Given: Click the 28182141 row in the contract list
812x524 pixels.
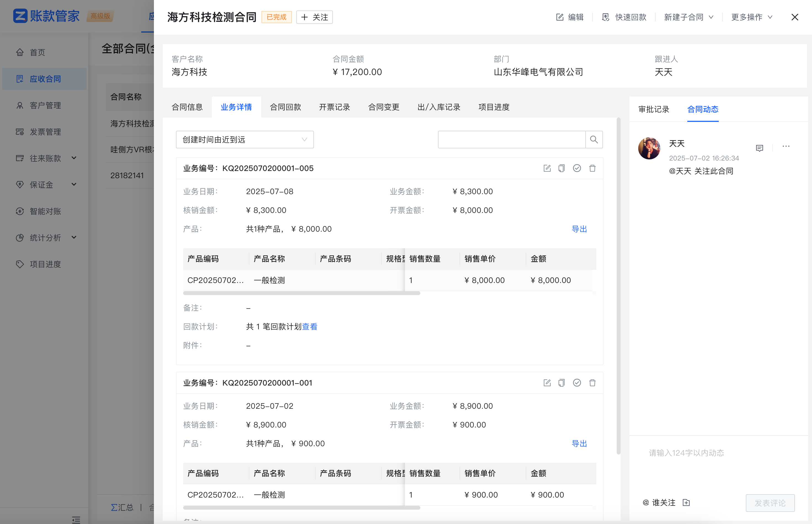Looking at the screenshot, I should pos(130,176).
